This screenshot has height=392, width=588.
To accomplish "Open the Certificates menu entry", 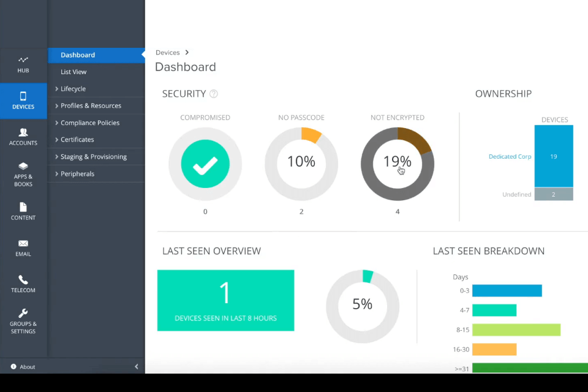I will click(77, 139).
